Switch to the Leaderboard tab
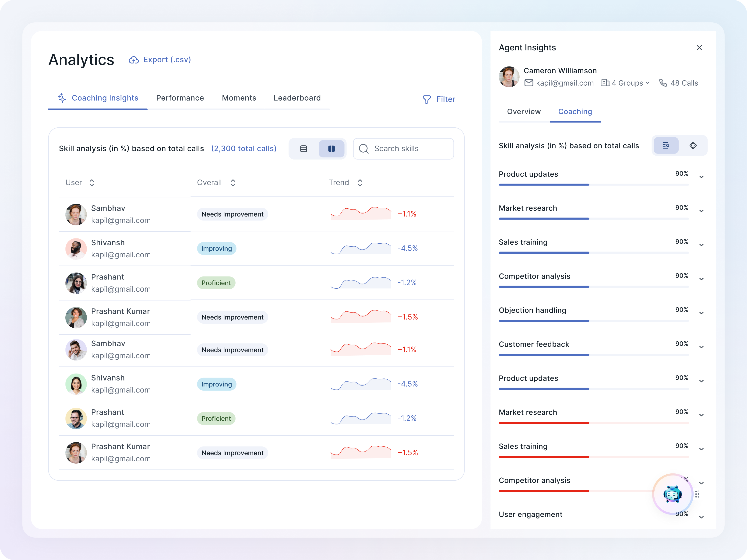747x560 pixels. pyautogui.click(x=297, y=98)
